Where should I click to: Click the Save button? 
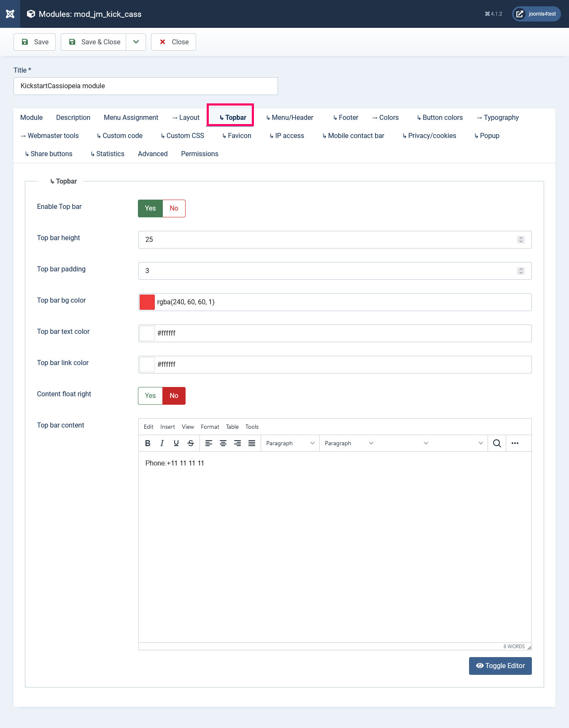35,42
